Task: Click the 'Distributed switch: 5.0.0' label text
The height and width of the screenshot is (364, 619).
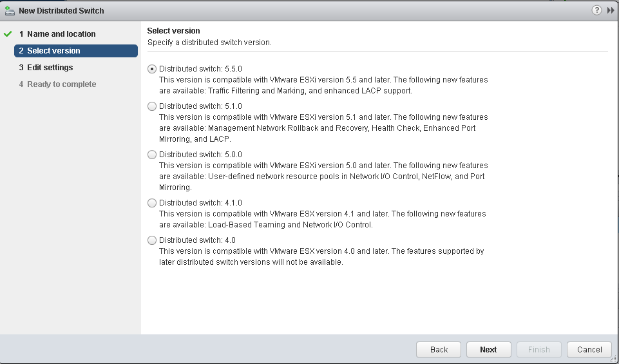Action: tap(200, 155)
